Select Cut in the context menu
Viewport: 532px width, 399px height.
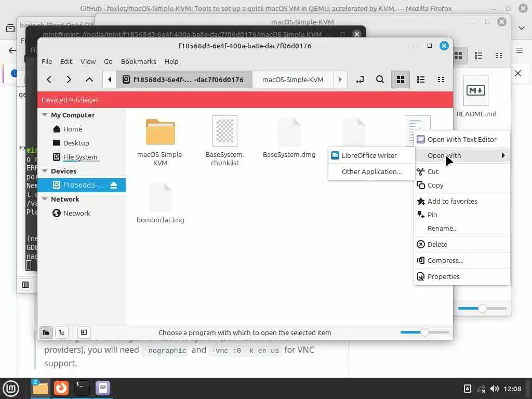pos(462,171)
